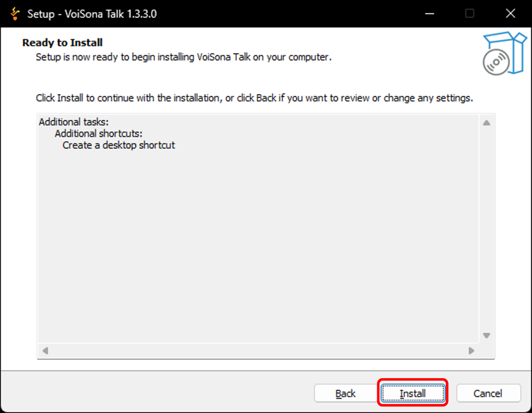Click the vertical scrollbar track of summary
Image resolution: width=532 pixels, height=413 pixels.
[486, 229]
